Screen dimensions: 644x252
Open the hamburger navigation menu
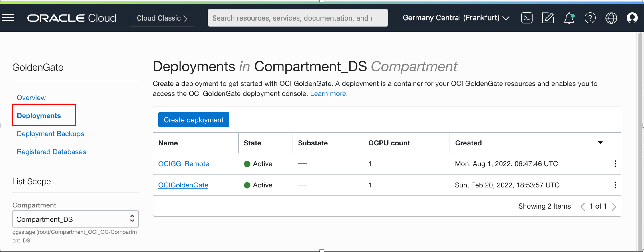(x=8, y=18)
